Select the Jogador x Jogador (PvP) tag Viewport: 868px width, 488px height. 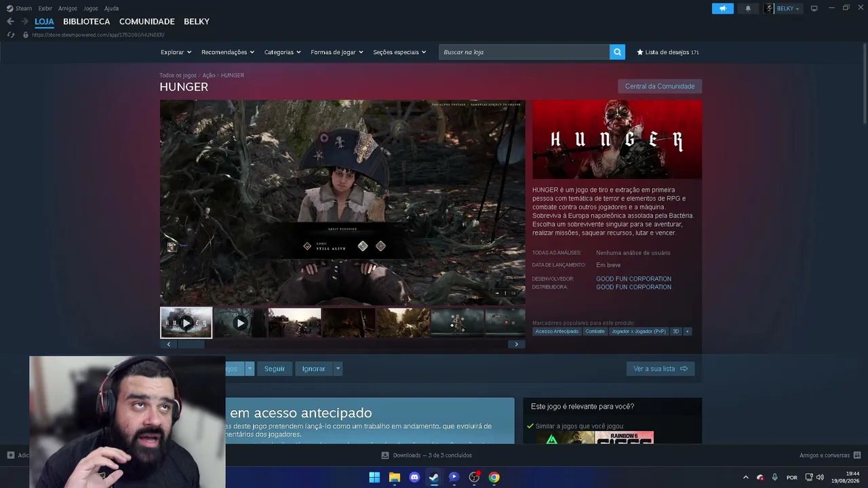click(x=639, y=331)
